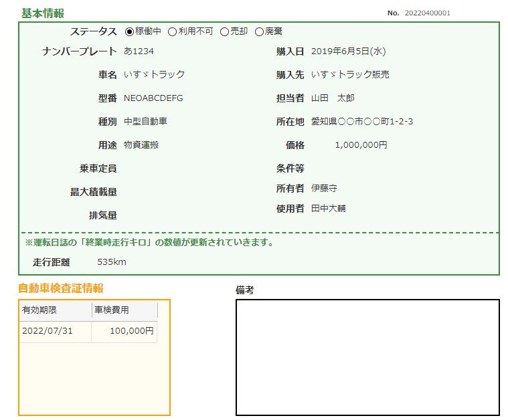Select the inspection row dated 2022/07/31
The height and width of the screenshot is (420, 508).
point(88,331)
